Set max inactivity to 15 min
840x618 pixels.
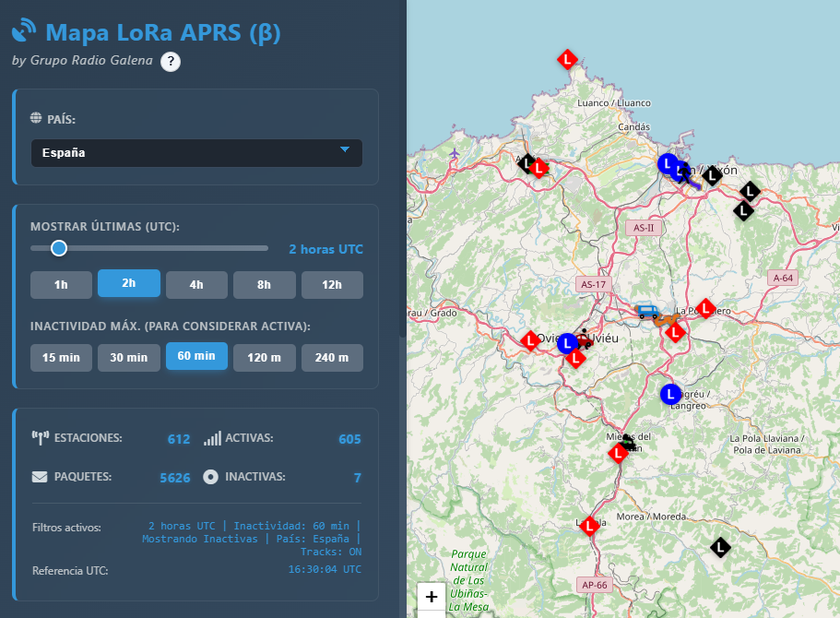click(x=61, y=357)
